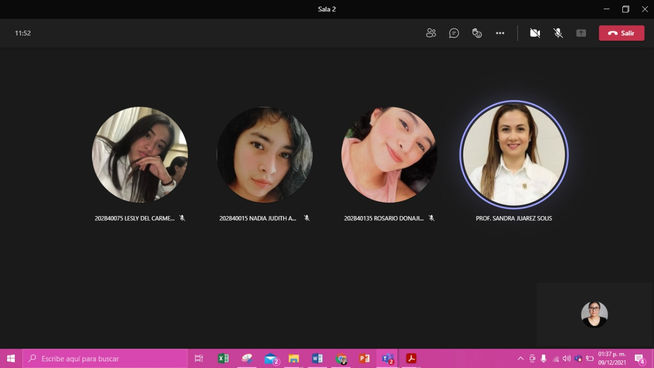The height and width of the screenshot is (368, 654).
Task: Unmute the microphone
Action: click(x=558, y=33)
